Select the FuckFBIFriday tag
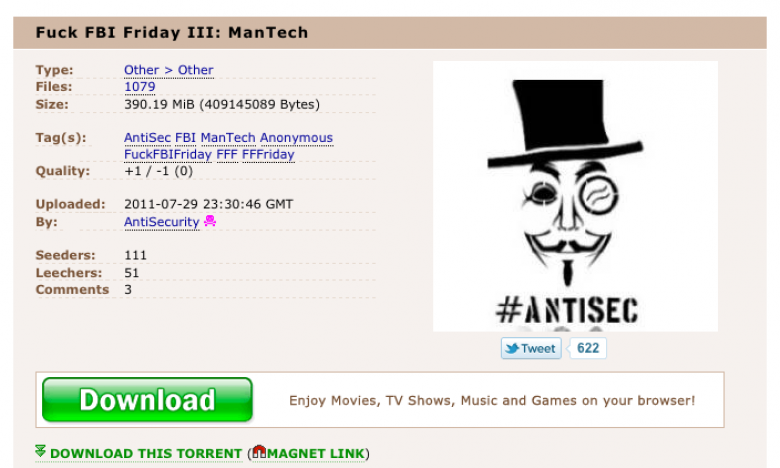Screen dimensions: 780x468 point(168,155)
